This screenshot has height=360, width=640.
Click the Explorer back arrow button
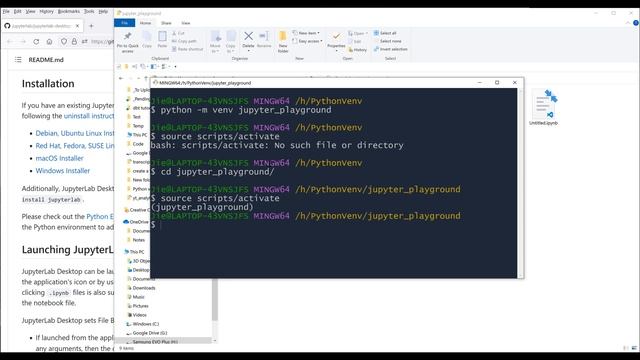click(121, 78)
